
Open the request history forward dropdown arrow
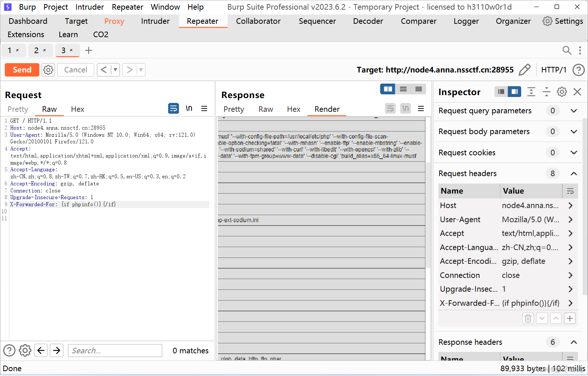pos(141,70)
